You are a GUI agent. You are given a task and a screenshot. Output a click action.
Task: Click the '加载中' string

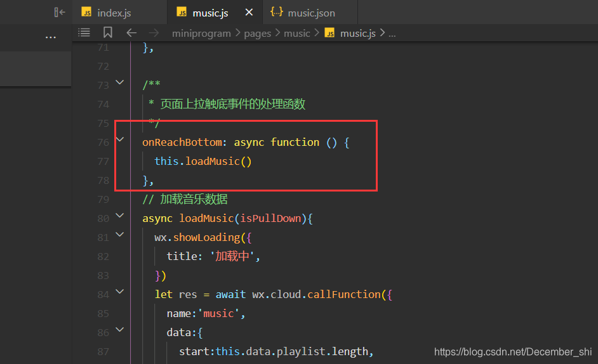pos(232,256)
